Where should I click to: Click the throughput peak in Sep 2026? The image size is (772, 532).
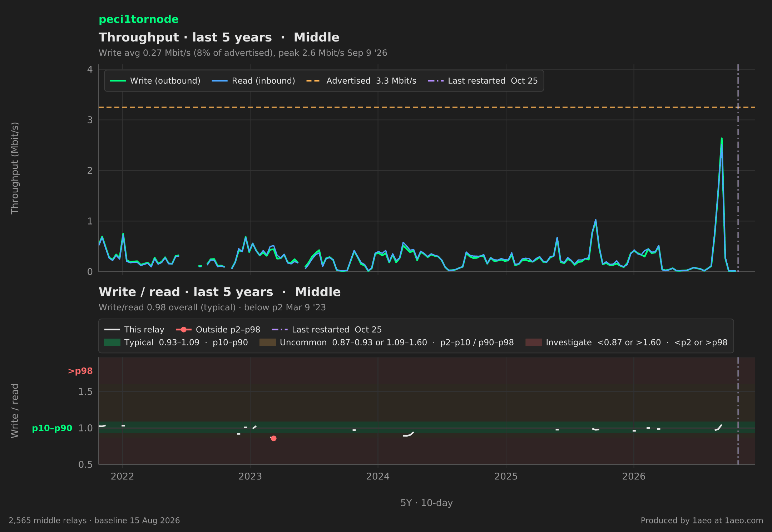click(x=722, y=138)
